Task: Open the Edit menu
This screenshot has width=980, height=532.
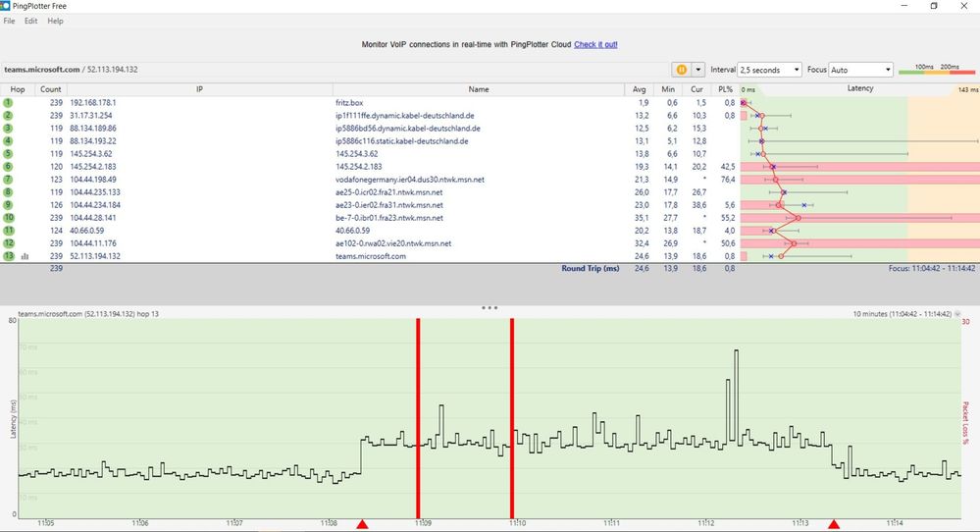Action: point(31,21)
